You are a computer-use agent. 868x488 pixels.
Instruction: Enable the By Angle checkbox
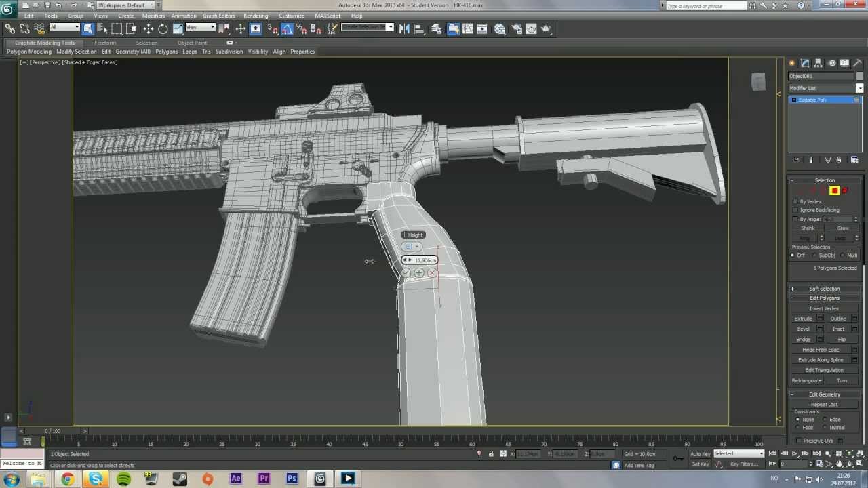coord(795,219)
